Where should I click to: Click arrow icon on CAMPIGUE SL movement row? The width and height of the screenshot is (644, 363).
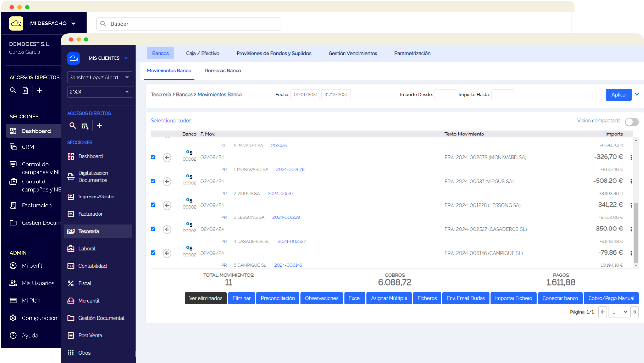coord(167,253)
